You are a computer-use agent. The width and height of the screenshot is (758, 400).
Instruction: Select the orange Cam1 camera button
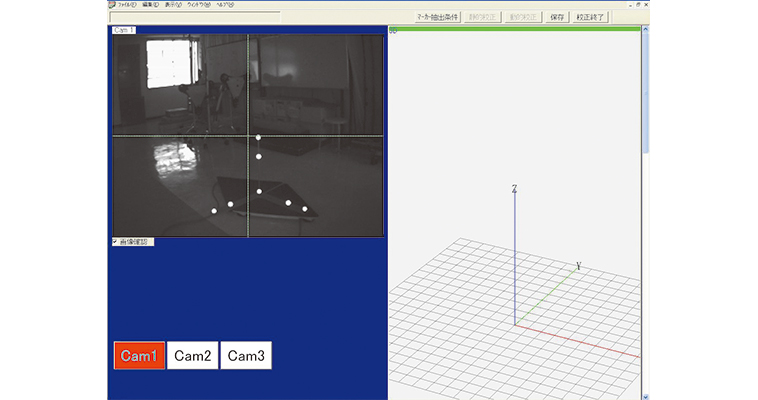(139, 355)
